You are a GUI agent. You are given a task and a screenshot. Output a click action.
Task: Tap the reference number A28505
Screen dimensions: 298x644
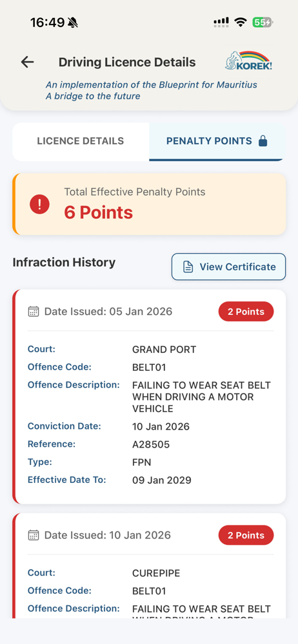151,444
